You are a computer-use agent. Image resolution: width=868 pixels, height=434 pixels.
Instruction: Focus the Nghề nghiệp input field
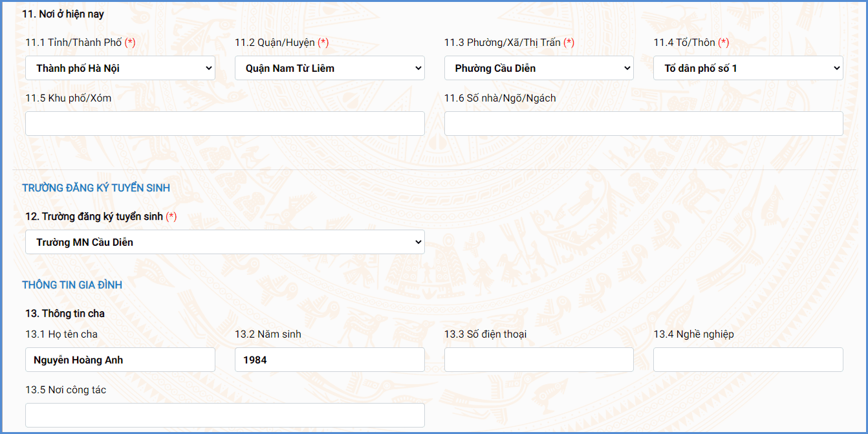[748, 360]
